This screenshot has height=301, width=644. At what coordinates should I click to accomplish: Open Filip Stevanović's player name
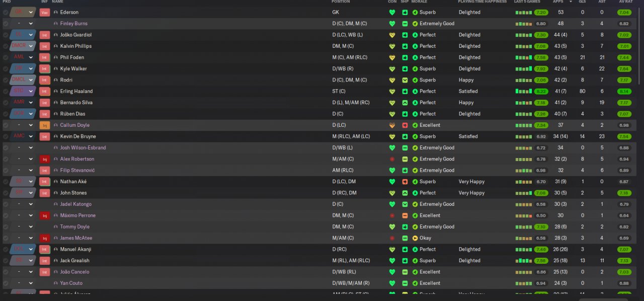(x=77, y=170)
